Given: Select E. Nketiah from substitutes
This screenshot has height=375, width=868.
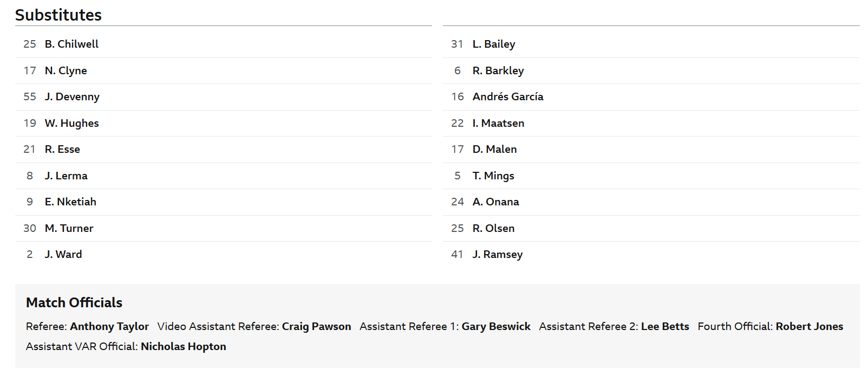Looking at the screenshot, I should pyautogui.click(x=70, y=202).
